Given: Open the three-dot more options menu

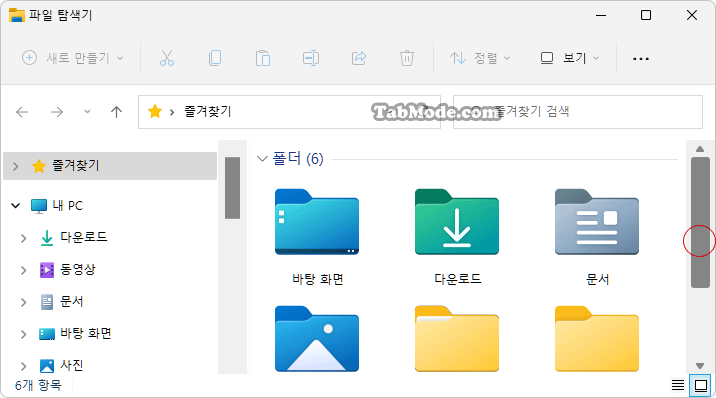Looking at the screenshot, I should [x=641, y=58].
